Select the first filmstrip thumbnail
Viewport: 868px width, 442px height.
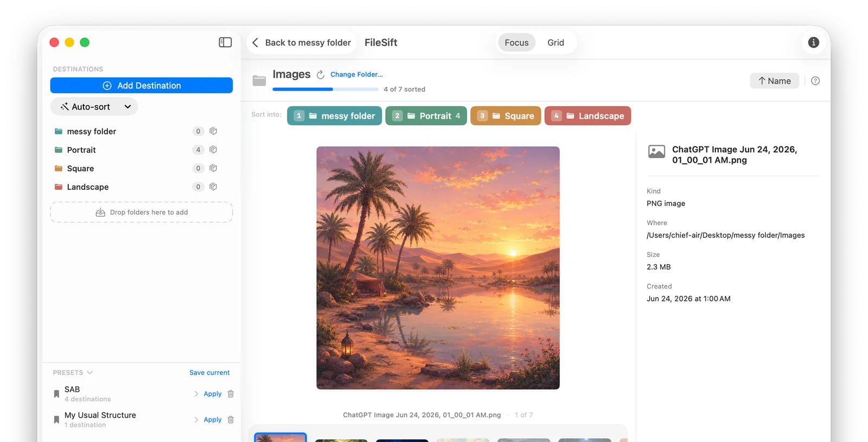pos(280,437)
